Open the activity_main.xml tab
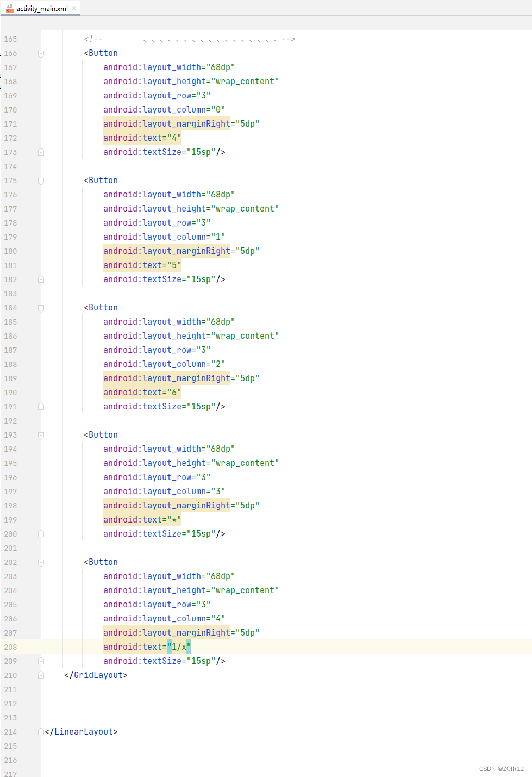The width and height of the screenshot is (532, 777). [x=42, y=8]
